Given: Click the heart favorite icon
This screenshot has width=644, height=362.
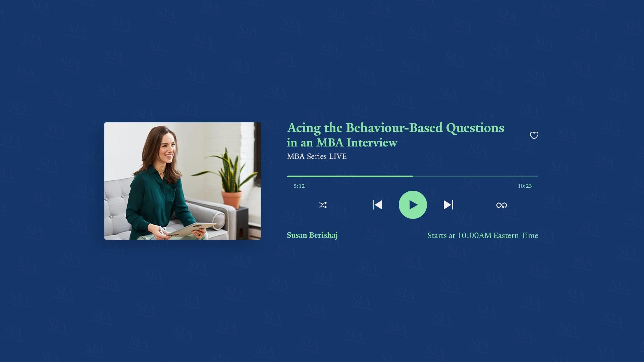Looking at the screenshot, I should (534, 135).
